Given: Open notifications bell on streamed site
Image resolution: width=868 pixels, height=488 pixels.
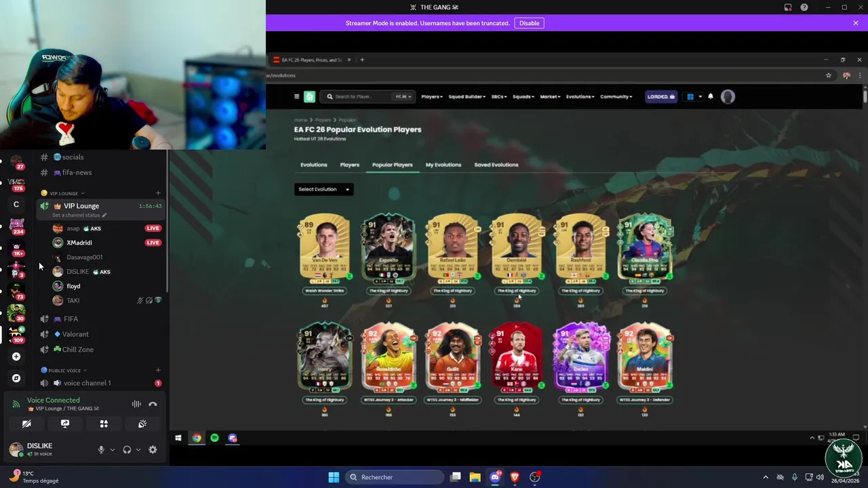Looking at the screenshot, I should [x=711, y=96].
